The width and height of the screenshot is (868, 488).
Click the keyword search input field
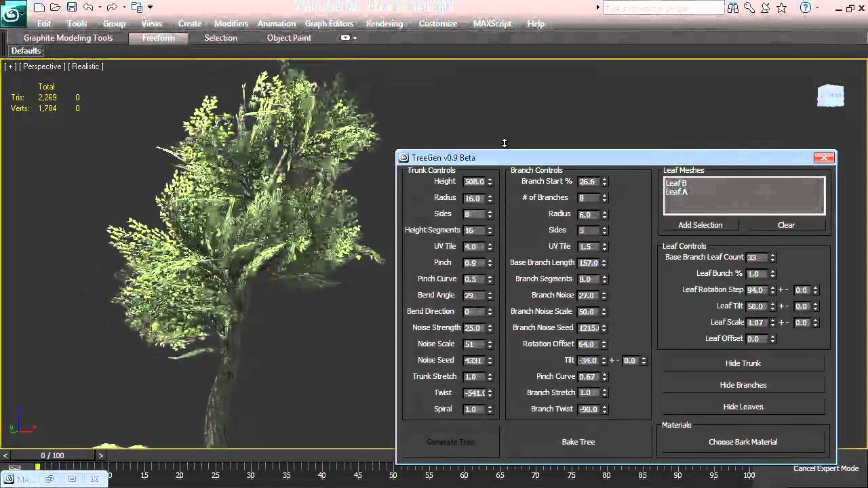663,8
